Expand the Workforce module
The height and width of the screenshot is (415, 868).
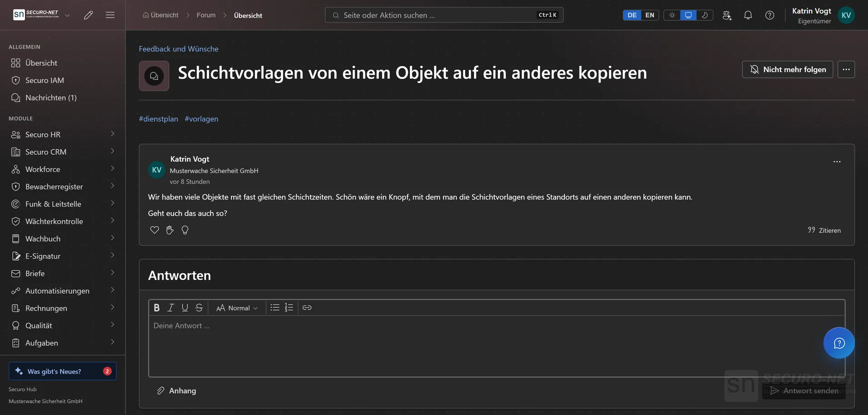coord(63,169)
